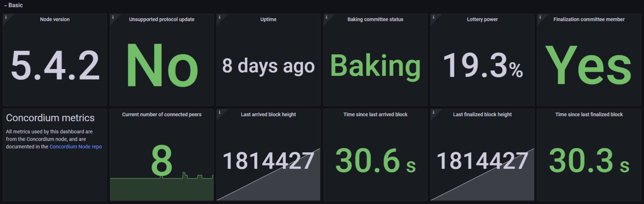
Task: Click the Finalization committee member info icon
Action: tap(540, 17)
